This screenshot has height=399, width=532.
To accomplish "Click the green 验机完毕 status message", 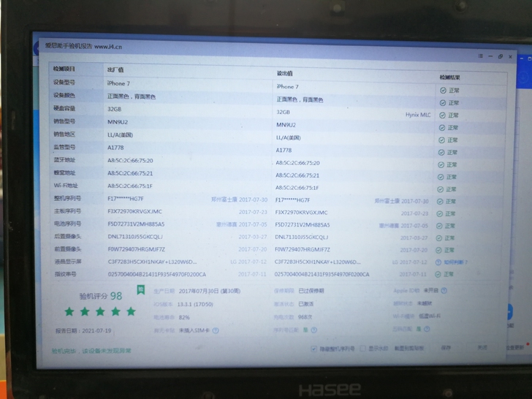I will pos(91,351).
